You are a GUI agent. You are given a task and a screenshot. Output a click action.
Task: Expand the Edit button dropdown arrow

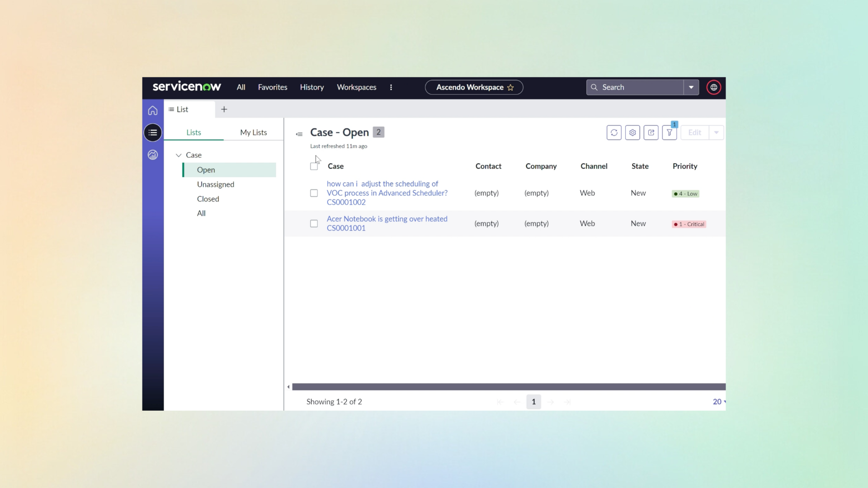click(716, 132)
